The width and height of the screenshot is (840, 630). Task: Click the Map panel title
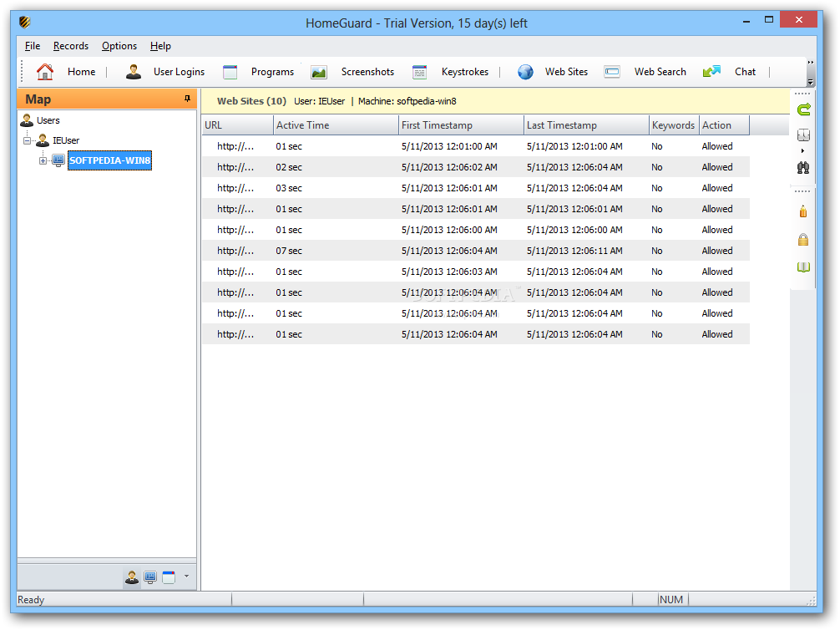coord(38,99)
